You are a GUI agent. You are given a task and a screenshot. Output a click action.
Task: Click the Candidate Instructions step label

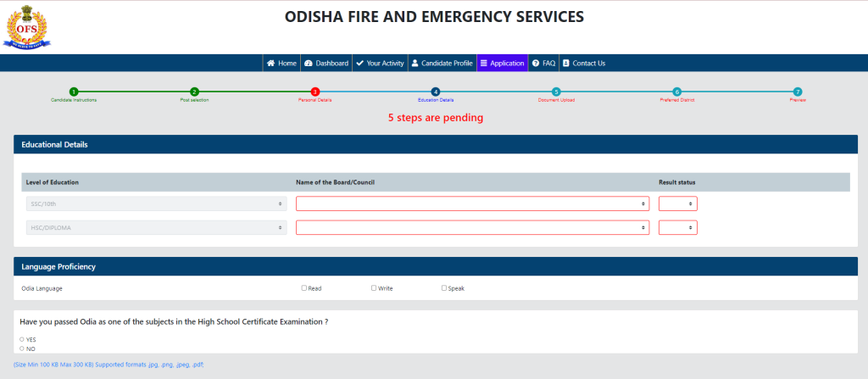point(74,100)
